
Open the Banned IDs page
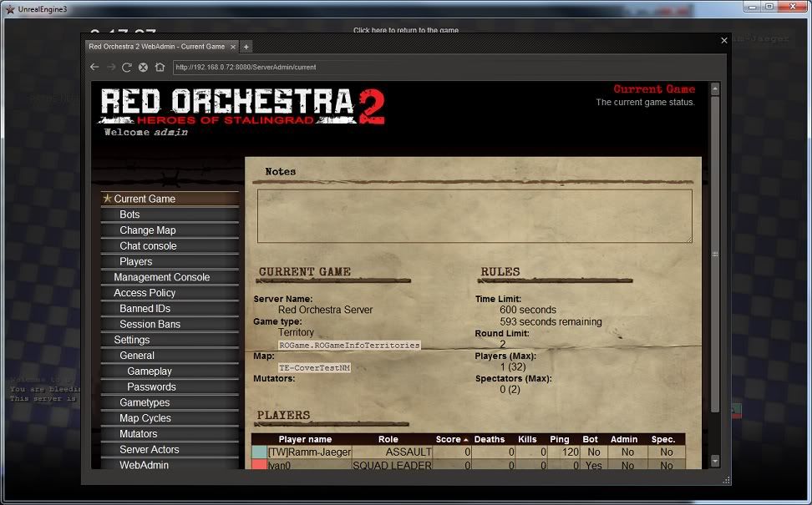(145, 309)
